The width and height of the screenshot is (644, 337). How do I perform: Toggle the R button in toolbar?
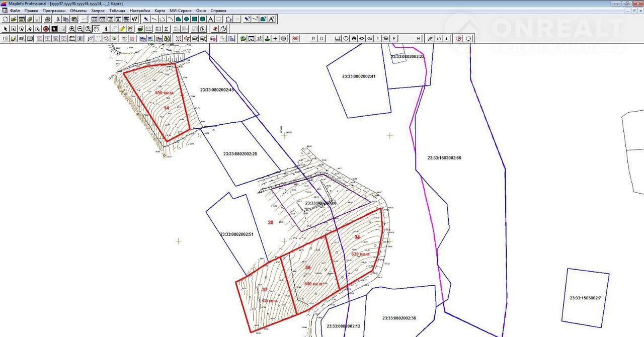click(x=313, y=38)
